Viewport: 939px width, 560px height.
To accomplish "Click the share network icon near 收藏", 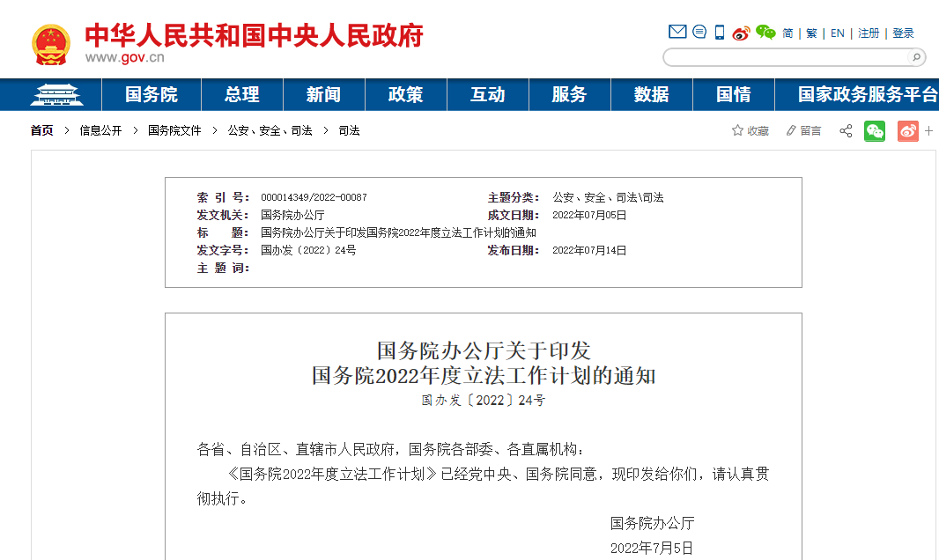I will (x=845, y=130).
